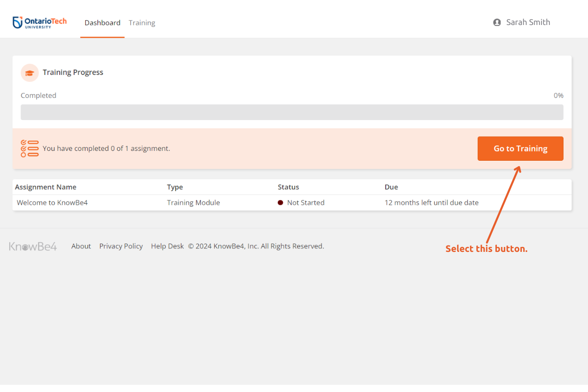
Task: Click the red Not Started status dot
Action: pyautogui.click(x=280, y=203)
